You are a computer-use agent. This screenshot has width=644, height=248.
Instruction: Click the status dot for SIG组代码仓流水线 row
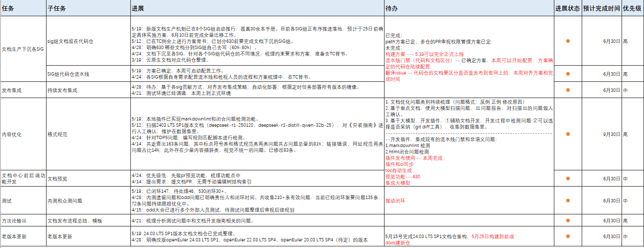(568, 74)
